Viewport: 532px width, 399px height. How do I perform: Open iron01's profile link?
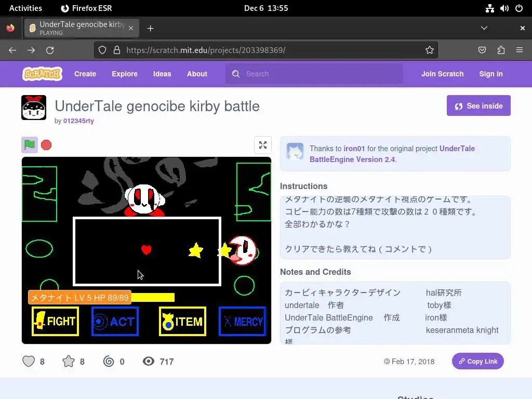click(x=354, y=149)
